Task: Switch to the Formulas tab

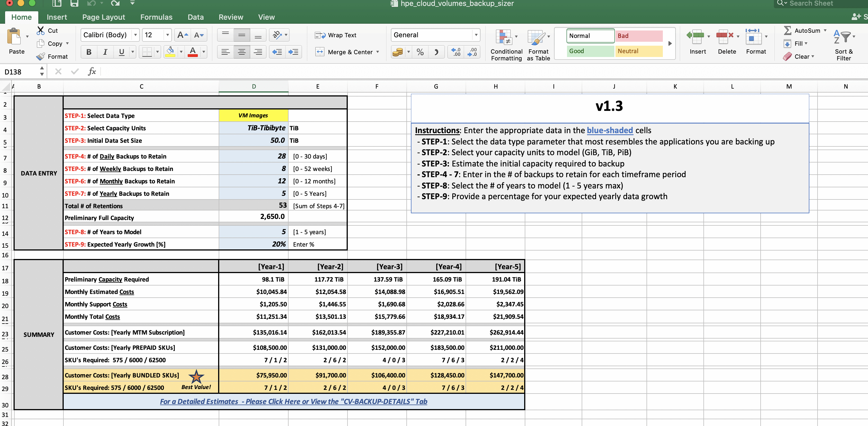Action: pos(156,17)
